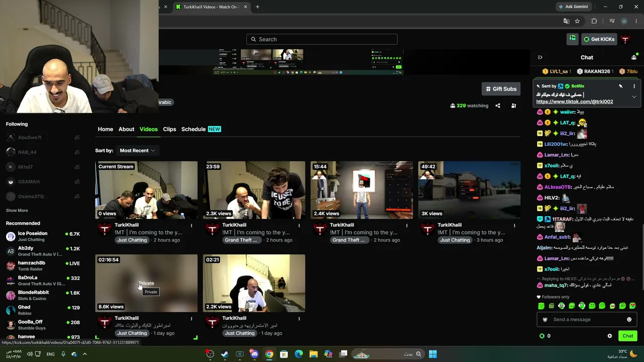Open options menu for the 02:16:54 video

[x=191, y=318]
